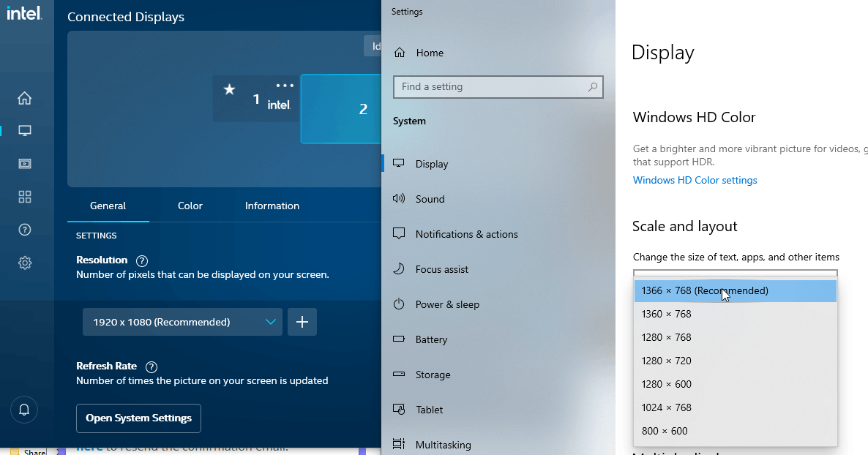Select the Display icon in Intel sidebar

coord(24,130)
